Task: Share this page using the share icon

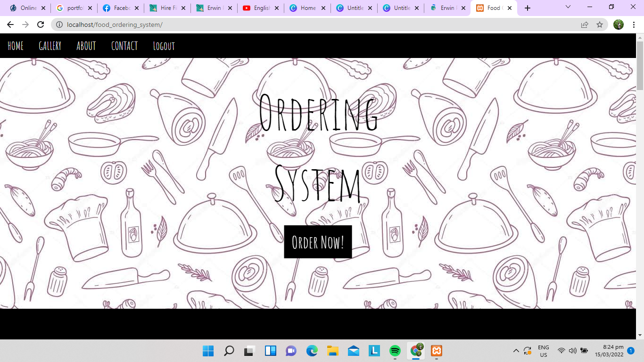Action: pos(585,25)
